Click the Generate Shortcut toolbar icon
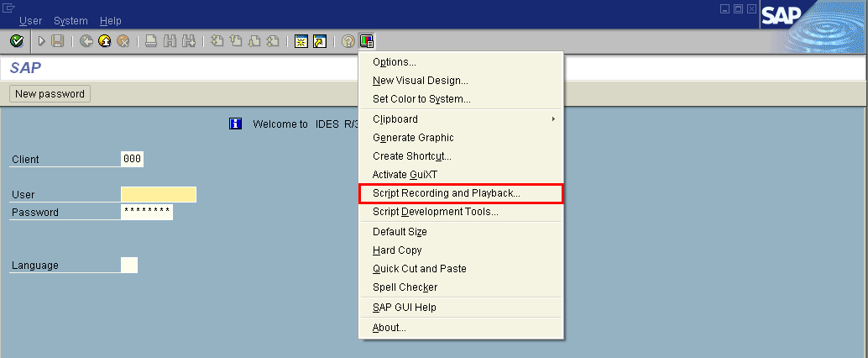868x358 pixels. (319, 41)
